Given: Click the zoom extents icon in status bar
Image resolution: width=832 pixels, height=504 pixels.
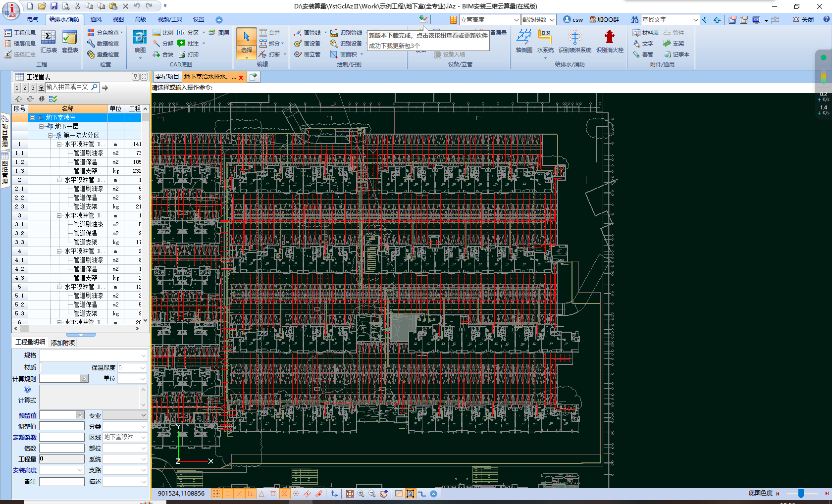Looking at the screenshot, I should click(x=350, y=494).
